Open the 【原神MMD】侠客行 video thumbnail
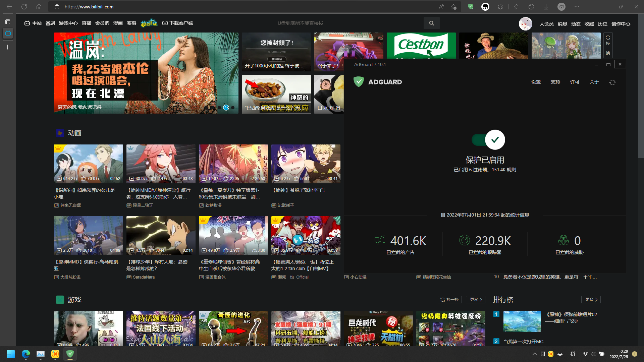Screen dimensions: 644x362 pyautogui.click(x=88, y=235)
